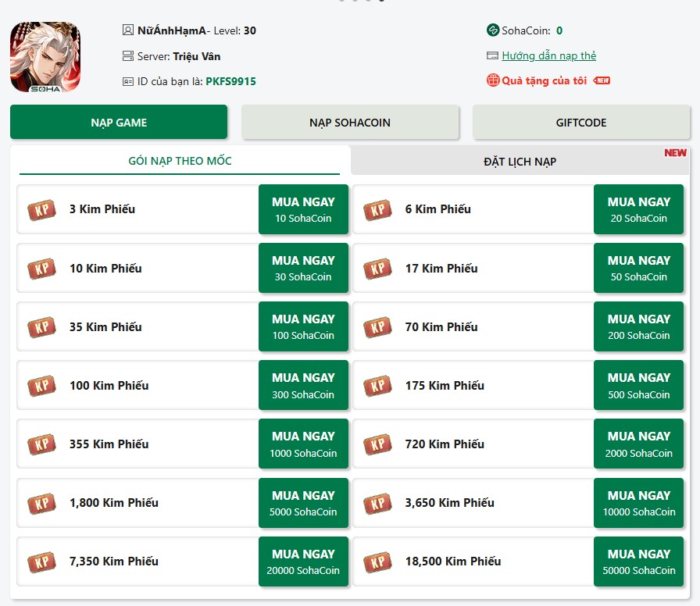Click the red NEW badge on ĐẶT LỊCH NẠP

point(675,152)
